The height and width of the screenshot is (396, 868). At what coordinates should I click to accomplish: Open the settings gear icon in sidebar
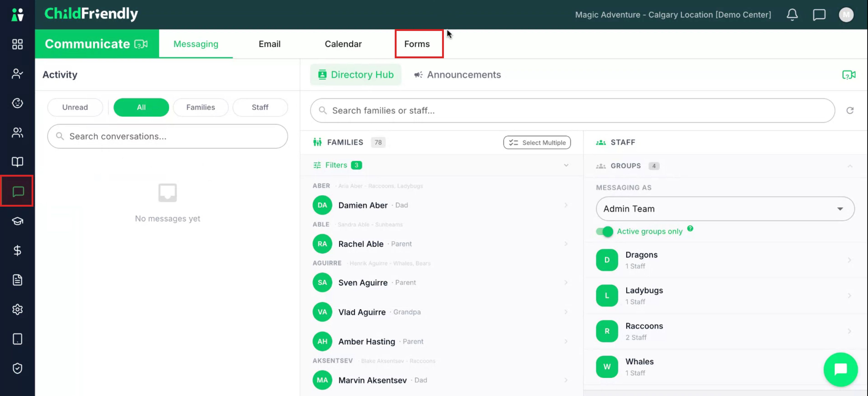tap(18, 309)
